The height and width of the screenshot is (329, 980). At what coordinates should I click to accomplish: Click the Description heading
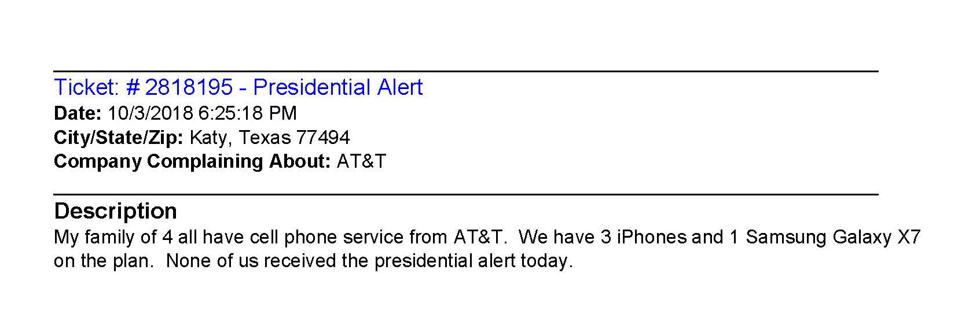pos(115,211)
